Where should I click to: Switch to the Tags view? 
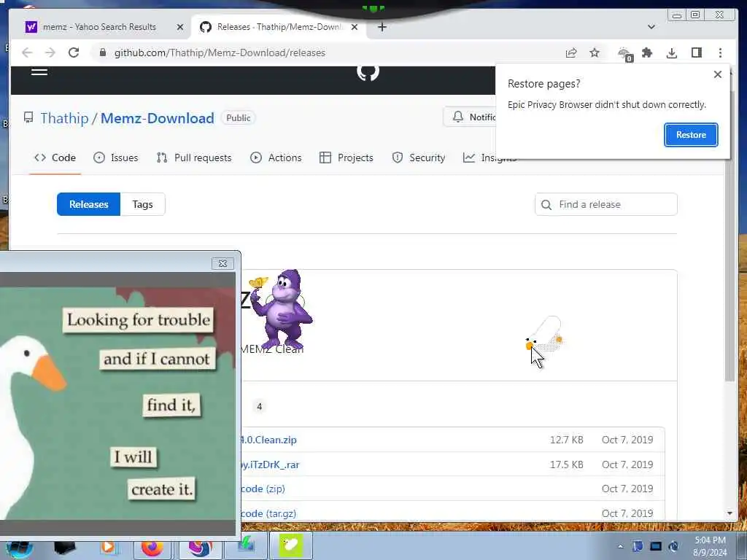tap(142, 204)
